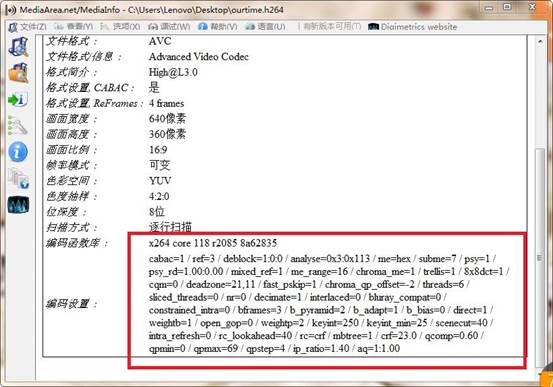Click the open folder icon in sidebar
The image size is (553, 387).
click(18, 73)
